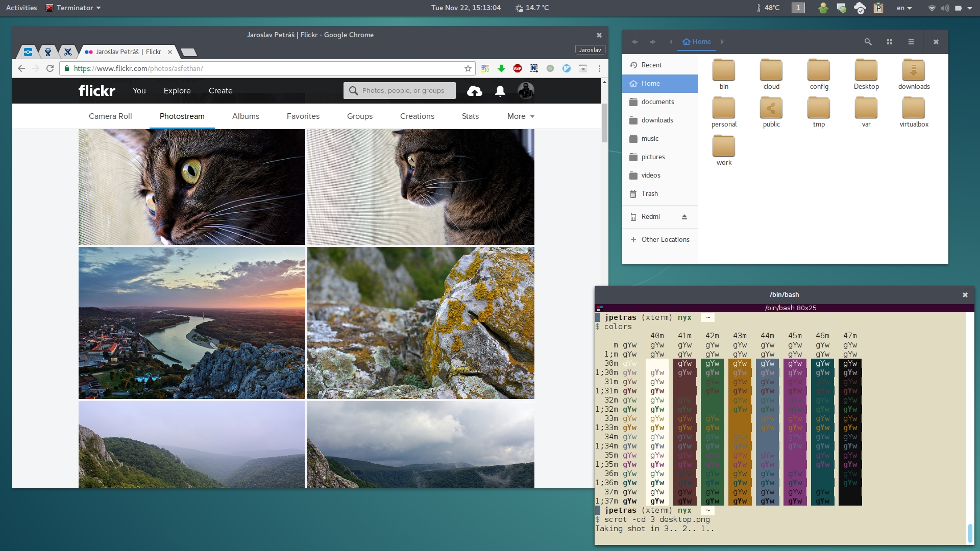Viewport: 980px width, 551px height.
Task: Open the Chrome three-dot menu
Action: click(x=599, y=68)
